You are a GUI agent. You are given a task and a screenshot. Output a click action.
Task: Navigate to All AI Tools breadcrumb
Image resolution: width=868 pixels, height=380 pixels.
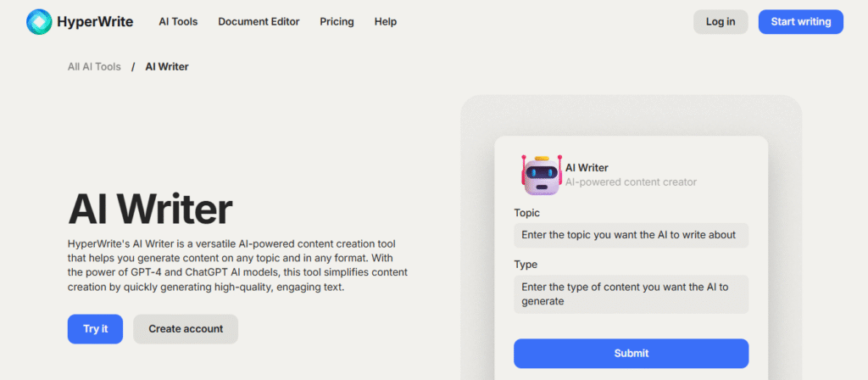pyautogui.click(x=94, y=66)
